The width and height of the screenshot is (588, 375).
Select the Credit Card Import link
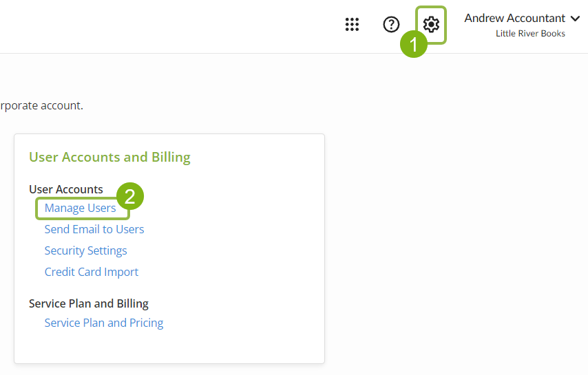(x=92, y=272)
